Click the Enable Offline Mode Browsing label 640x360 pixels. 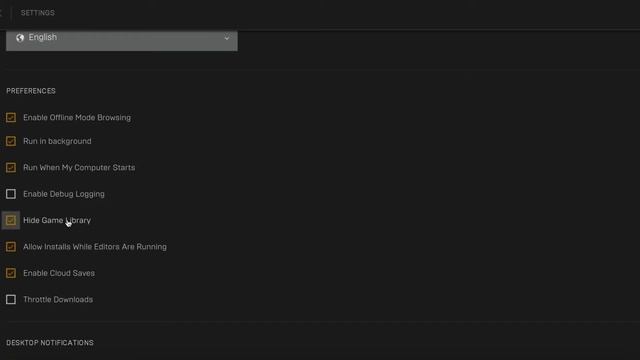pos(77,118)
